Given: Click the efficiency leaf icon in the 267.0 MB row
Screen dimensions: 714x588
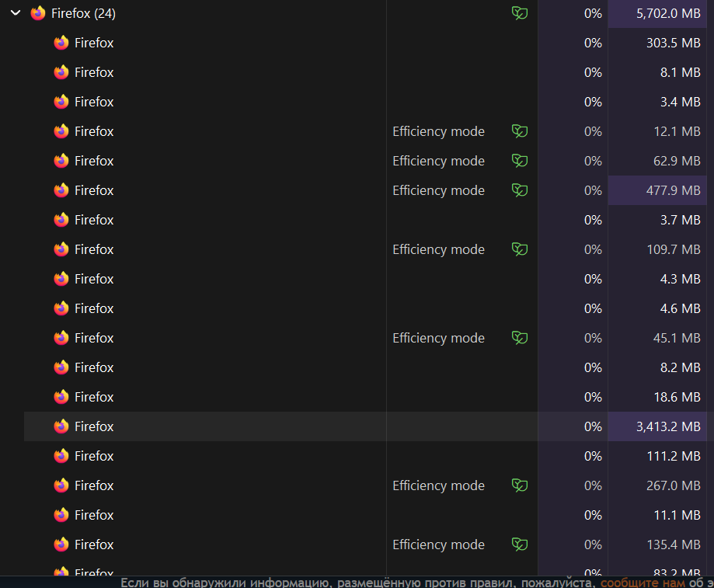Looking at the screenshot, I should coord(520,485).
